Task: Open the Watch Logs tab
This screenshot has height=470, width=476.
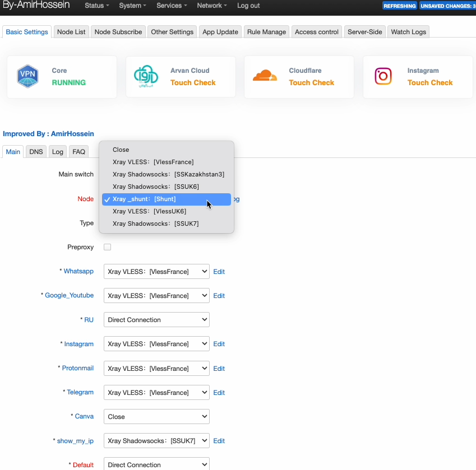Action: coord(408,32)
